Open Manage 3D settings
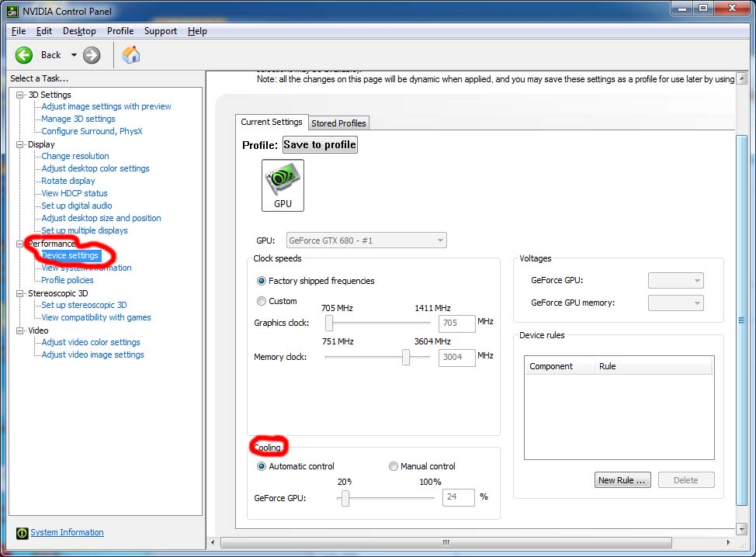756x557 pixels. tap(78, 119)
